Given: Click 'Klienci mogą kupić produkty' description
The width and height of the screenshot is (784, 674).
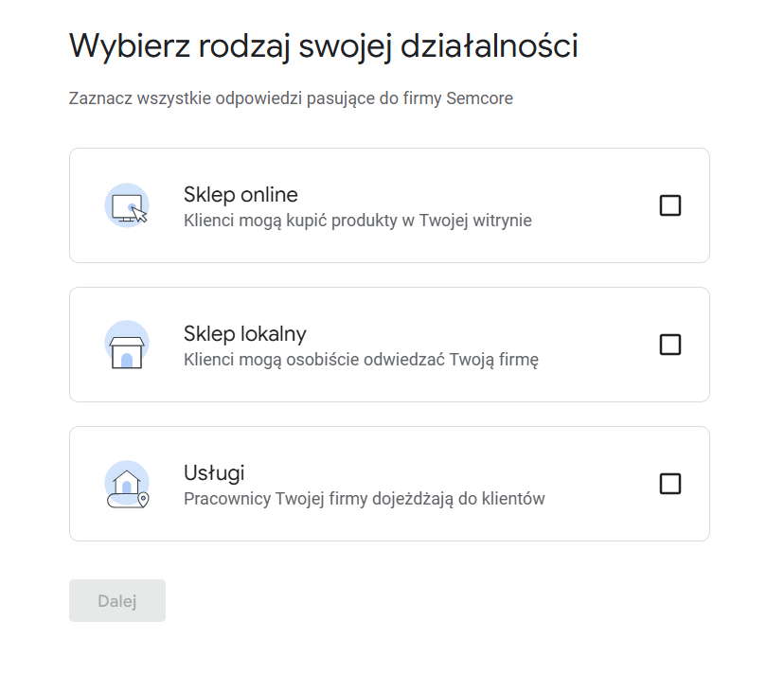Looking at the screenshot, I should (357, 221).
